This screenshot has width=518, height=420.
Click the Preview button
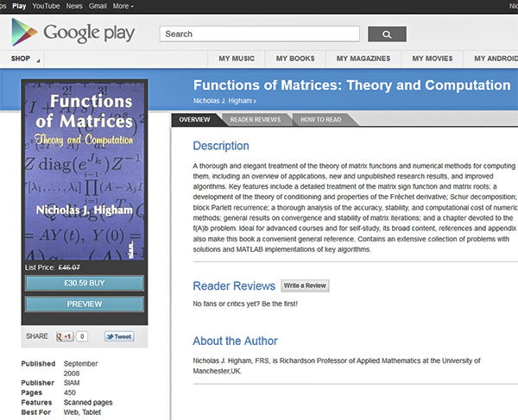tap(85, 304)
